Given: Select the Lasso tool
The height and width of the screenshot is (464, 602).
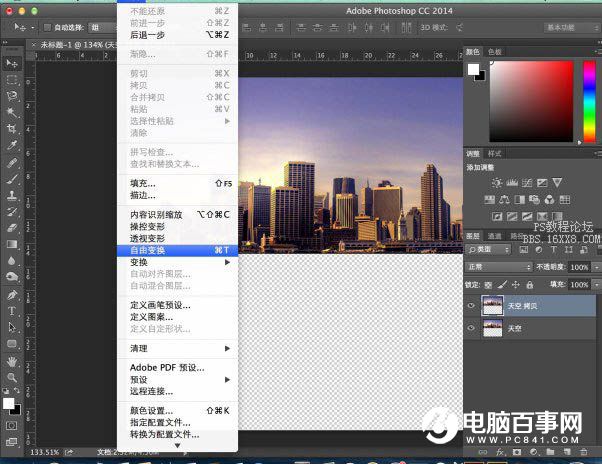Looking at the screenshot, I should click(x=12, y=96).
